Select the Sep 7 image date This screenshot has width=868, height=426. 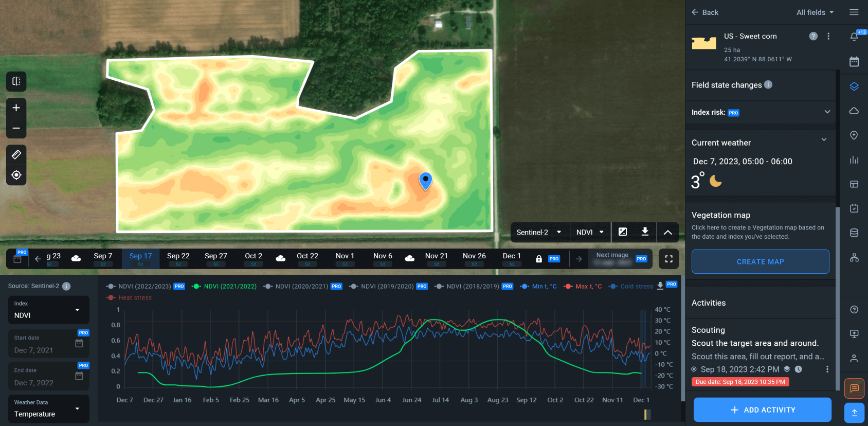coord(103,259)
